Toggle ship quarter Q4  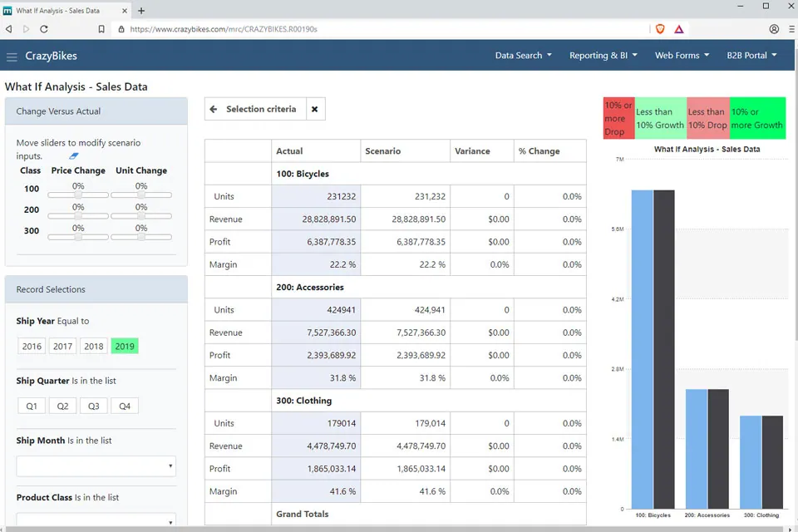[125, 406]
